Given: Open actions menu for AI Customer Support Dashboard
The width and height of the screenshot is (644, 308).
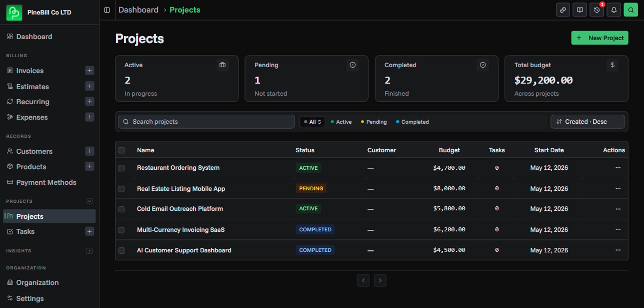Looking at the screenshot, I should coord(618,250).
